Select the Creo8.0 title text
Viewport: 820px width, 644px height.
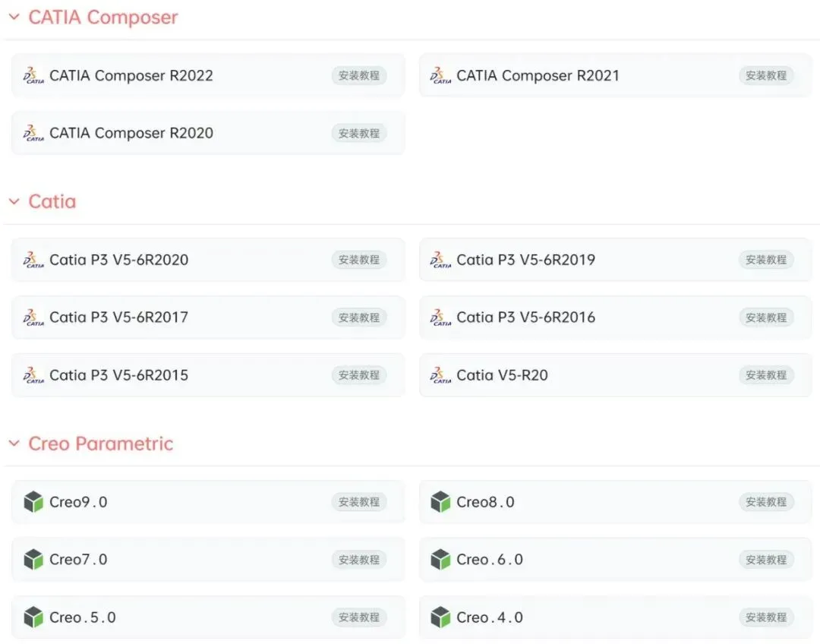pyautogui.click(x=485, y=502)
